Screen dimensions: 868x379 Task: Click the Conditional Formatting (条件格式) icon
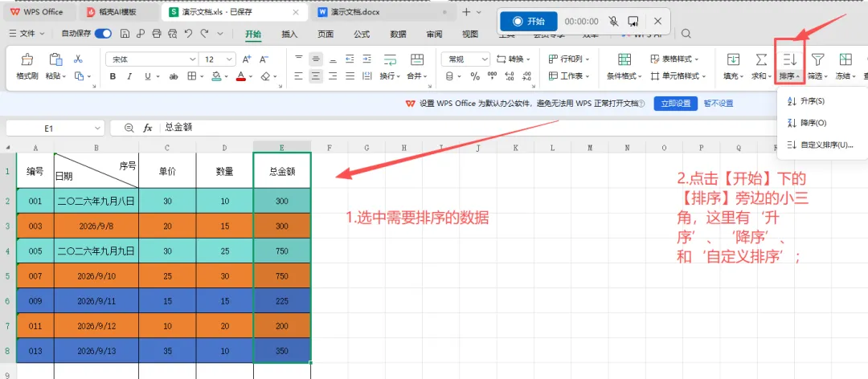(624, 59)
